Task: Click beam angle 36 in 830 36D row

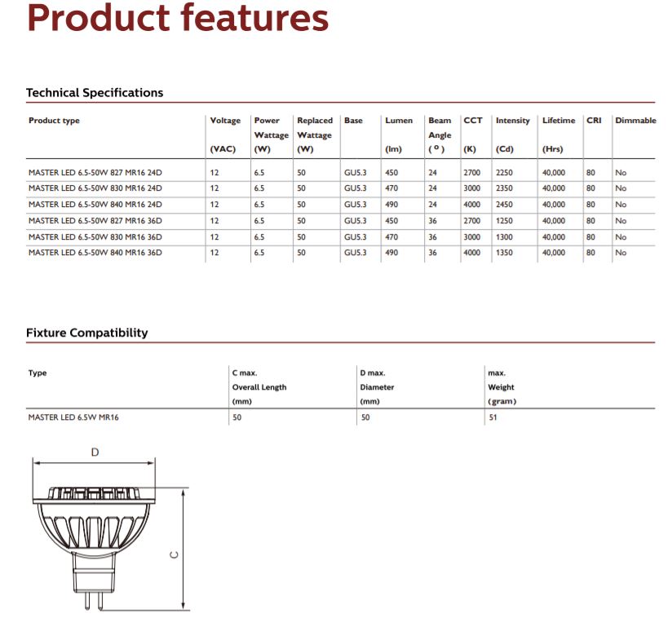Action: [433, 237]
